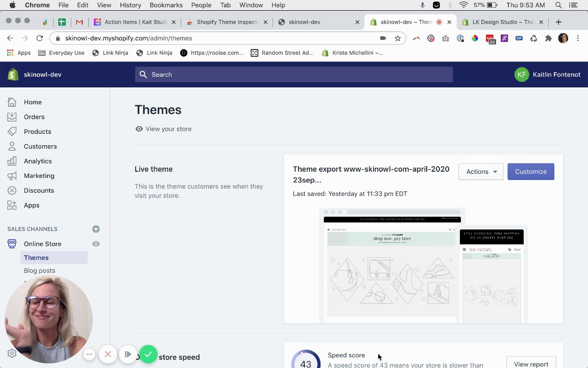Image resolution: width=588 pixels, height=368 pixels.
Task: Reload the current page
Action: (39, 38)
